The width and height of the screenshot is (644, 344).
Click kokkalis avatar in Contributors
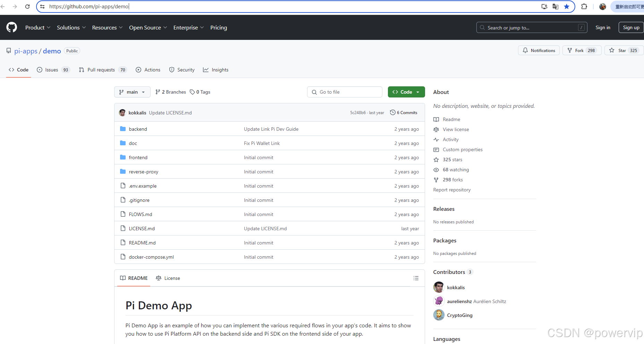(x=439, y=287)
